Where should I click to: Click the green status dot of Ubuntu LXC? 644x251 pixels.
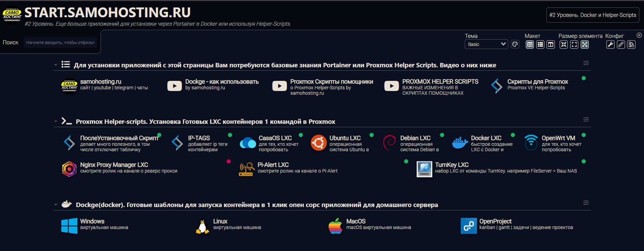pyautogui.click(x=371, y=135)
